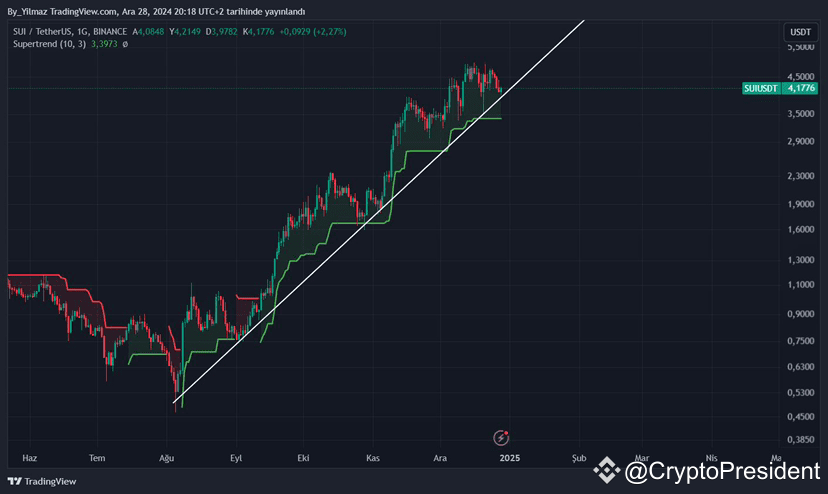Image resolution: width=828 pixels, height=494 pixels.
Task: Click the ø symbol beside the Supertrend value
Action: [x=125, y=44]
